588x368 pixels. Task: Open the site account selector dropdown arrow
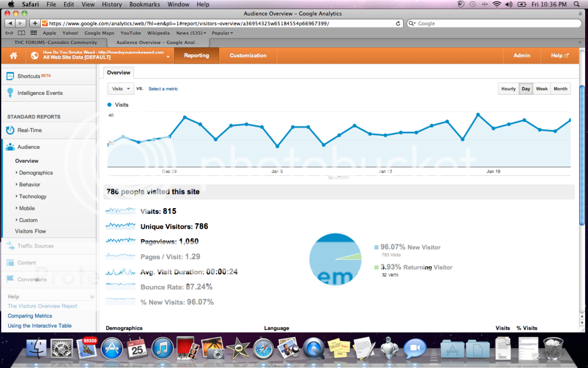[168, 57]
